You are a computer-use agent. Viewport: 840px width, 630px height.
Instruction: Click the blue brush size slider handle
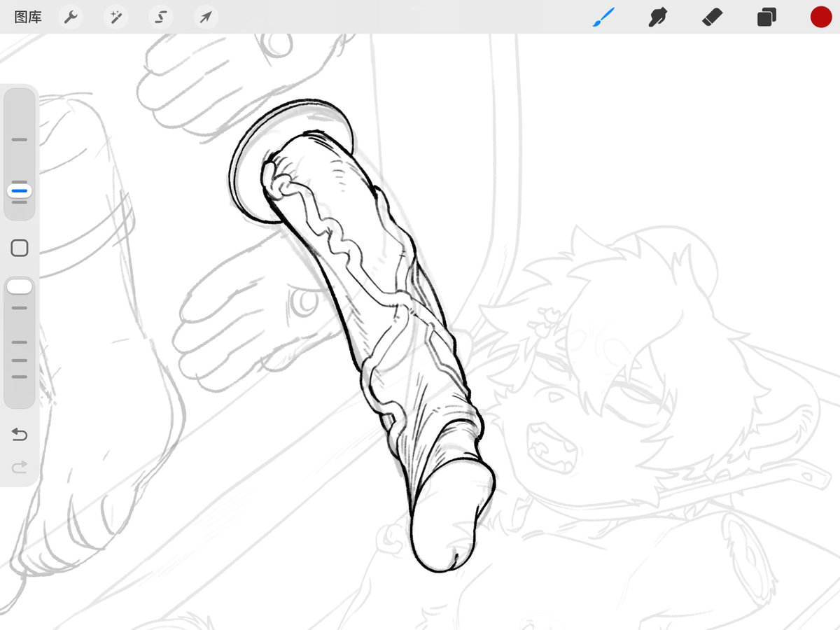(20, 190)
